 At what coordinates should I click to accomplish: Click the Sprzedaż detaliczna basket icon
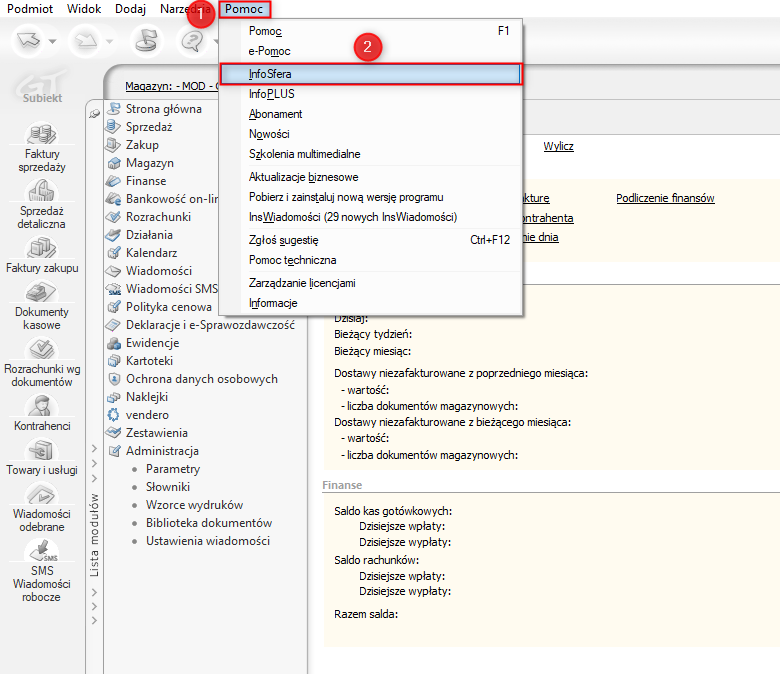pyautogui.click(x=42, y=190)
